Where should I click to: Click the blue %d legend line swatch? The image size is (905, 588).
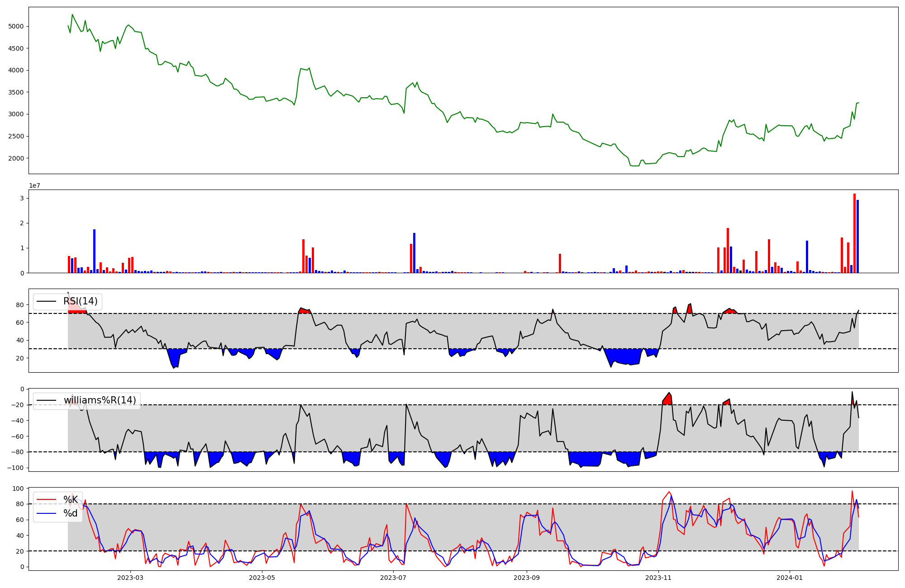[x=47, y=513]
